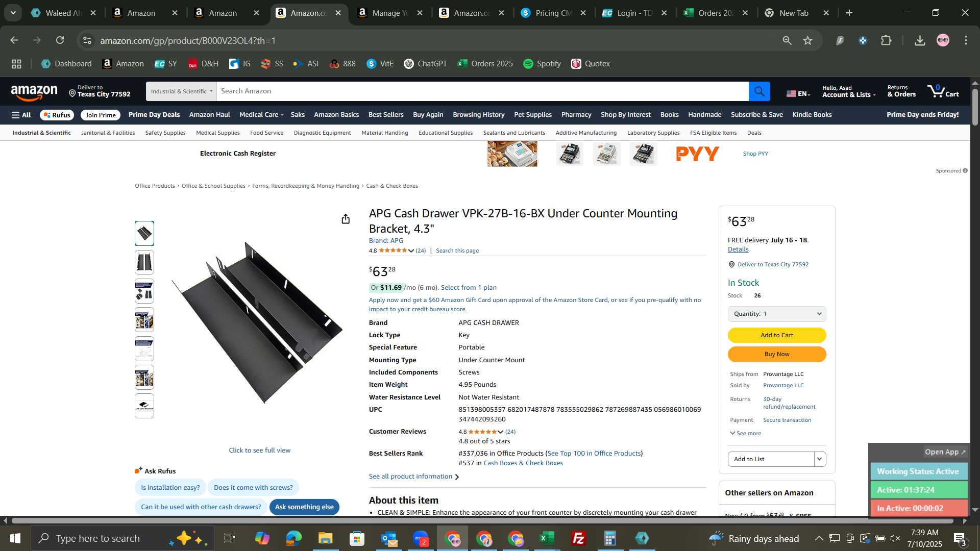980x551 pixels.
Task: Click the Amazon logo
Action: tap(34, 92)
